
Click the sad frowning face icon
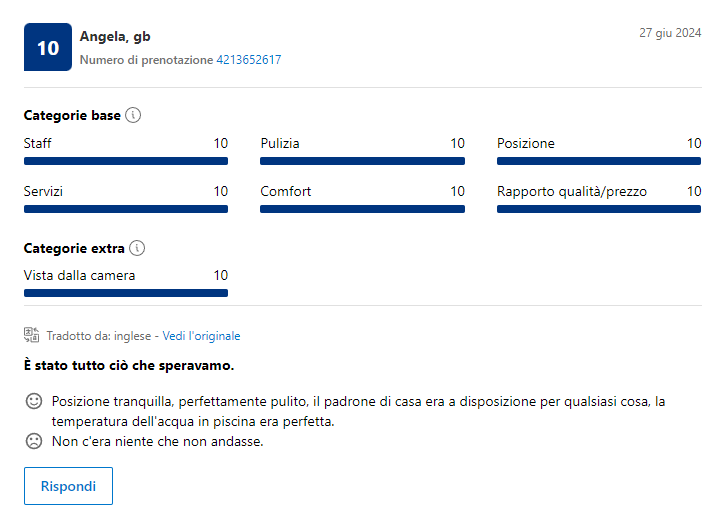click(x=33, y=441)
